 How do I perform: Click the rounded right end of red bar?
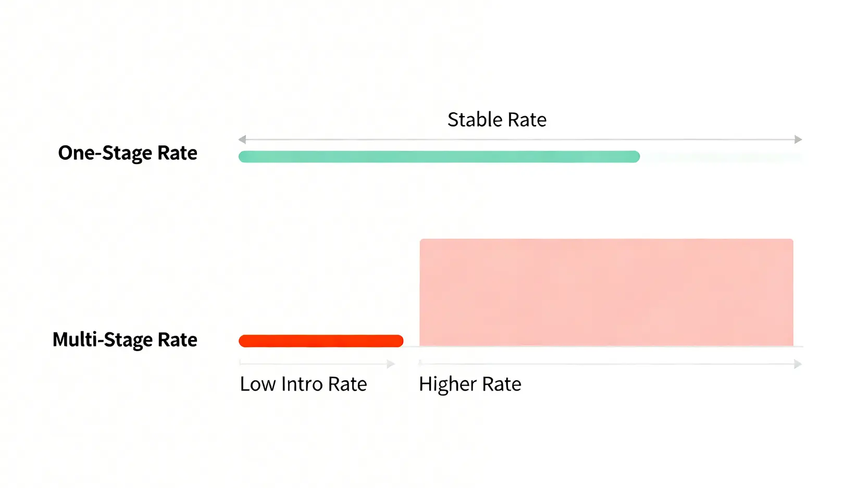click(x=398, y=341)
